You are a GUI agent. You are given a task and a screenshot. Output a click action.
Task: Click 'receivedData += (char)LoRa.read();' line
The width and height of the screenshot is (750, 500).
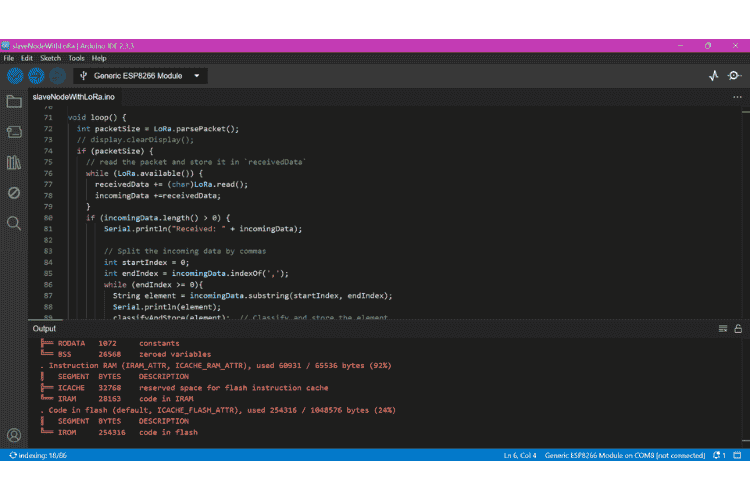(171, 184)
